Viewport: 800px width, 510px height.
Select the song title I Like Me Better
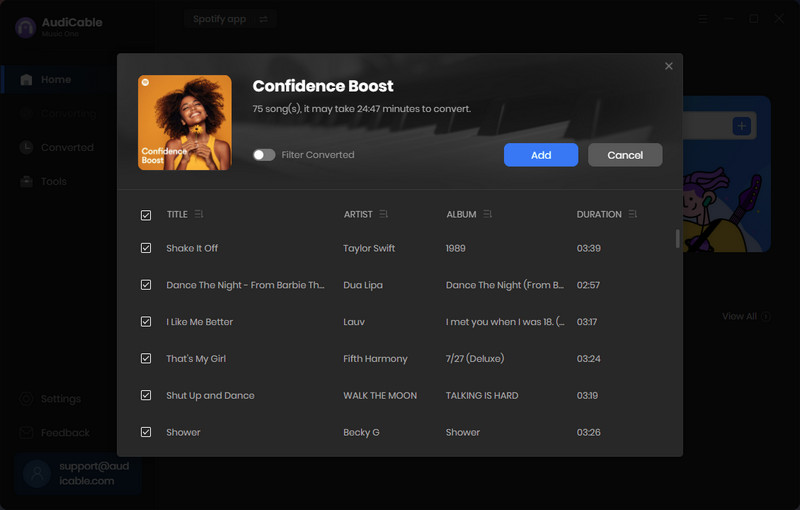tap(199, 322)
